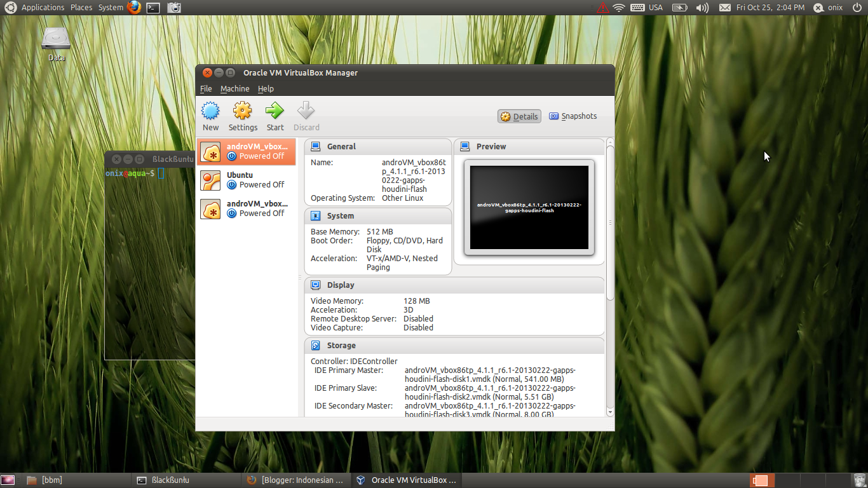The image size is (868, 488).
Task: Open the System menu in top panel
Action: click(x=111, y=8)
